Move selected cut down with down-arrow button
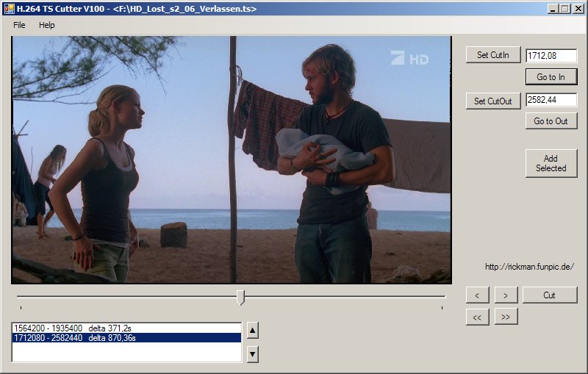The height and width of the screenshot is (374, 588). (252, 354)
